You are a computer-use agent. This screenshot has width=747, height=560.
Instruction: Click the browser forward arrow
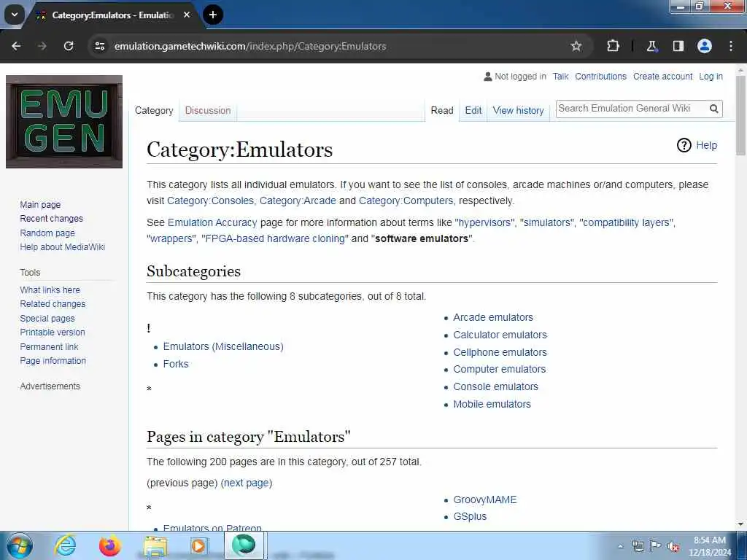[x=42, y=46]
